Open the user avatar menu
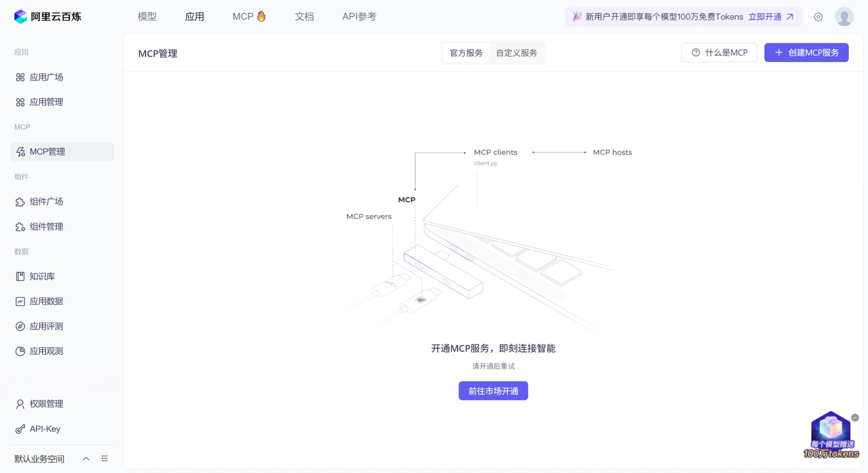Screen dimensions: 868x473 point(844,17)
